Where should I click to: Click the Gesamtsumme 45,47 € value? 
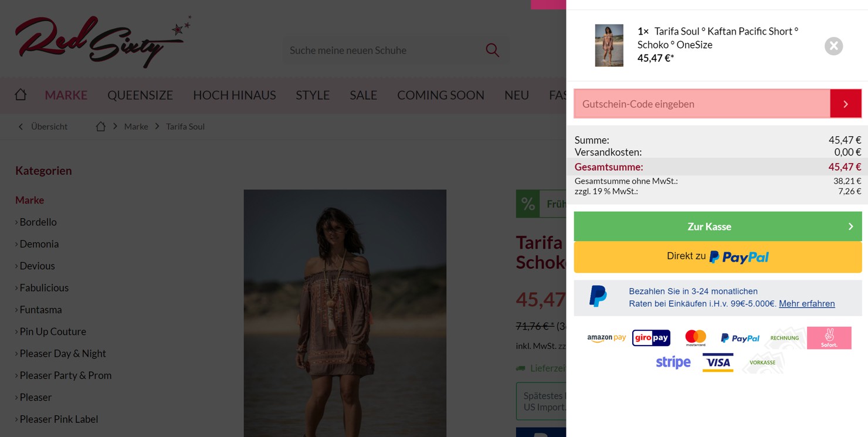[845, 167]
